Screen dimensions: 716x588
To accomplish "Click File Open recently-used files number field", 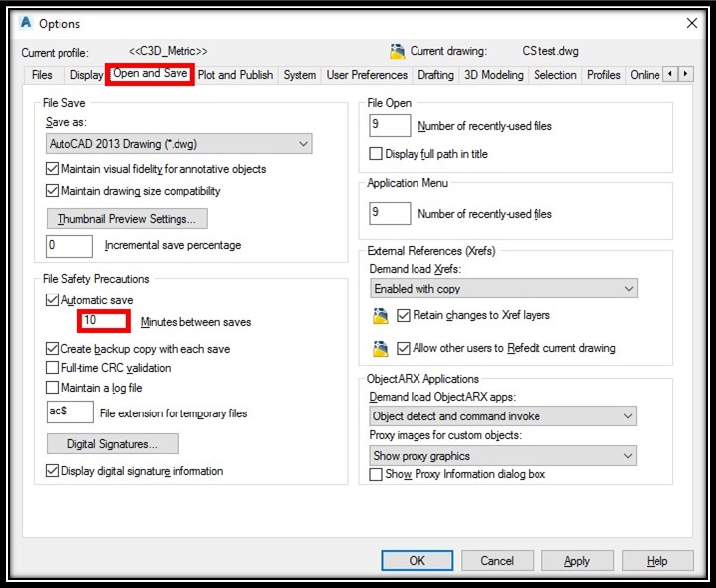I will (390, 125).
